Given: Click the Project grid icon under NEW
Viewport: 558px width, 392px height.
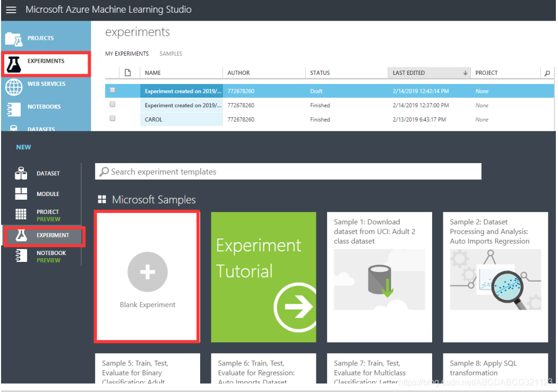Looking at the screenshot, I should [x=21, y=214].
